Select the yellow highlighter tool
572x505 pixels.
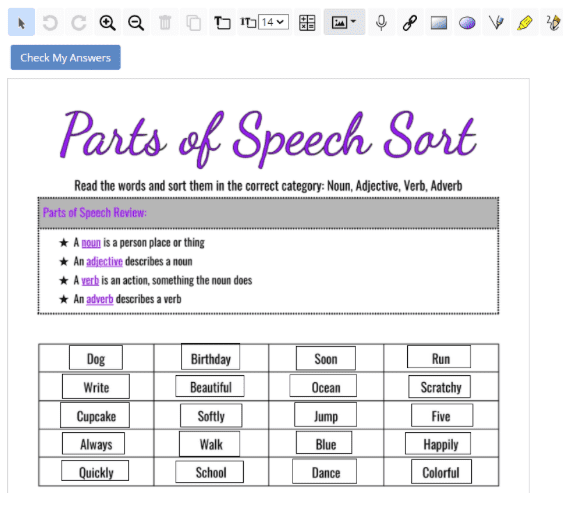(524, 23)
